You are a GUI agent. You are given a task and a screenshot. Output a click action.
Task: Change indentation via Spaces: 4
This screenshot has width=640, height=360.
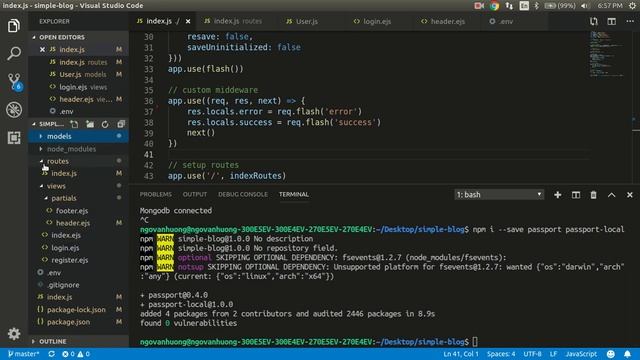pos(501,354)
